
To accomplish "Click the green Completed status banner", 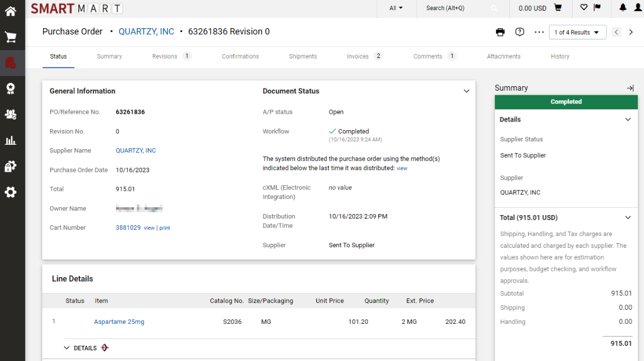I will tap(566, 102).
